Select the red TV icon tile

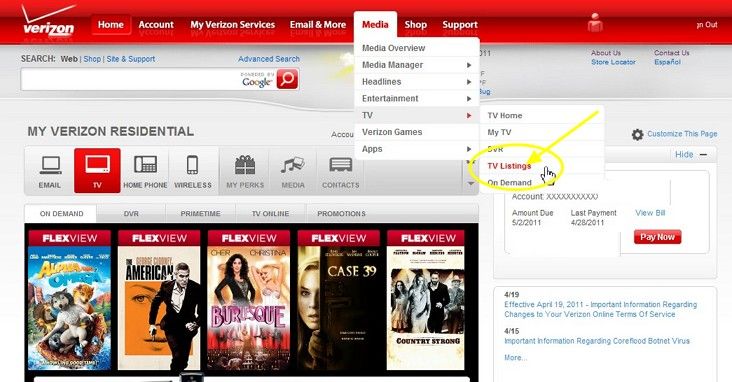click(97, 171)
